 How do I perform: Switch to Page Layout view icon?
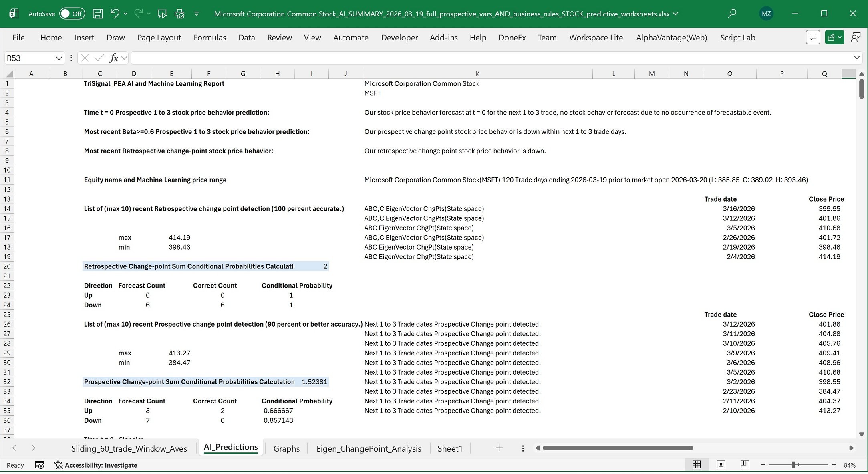(x=721, y=465)
